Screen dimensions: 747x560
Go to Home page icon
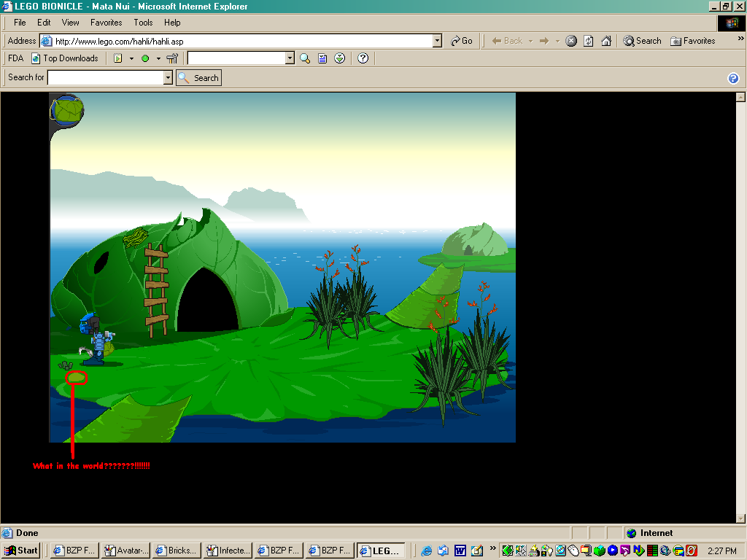(x=606, y=41)
